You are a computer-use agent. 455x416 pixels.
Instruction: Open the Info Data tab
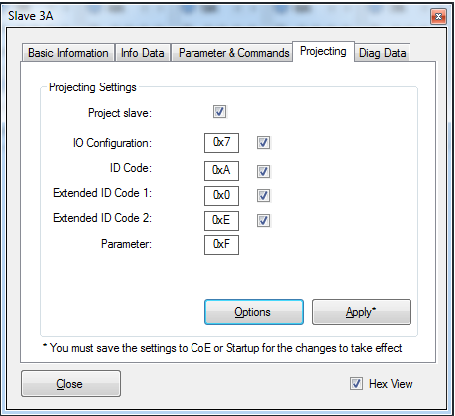click(x=143, y=53)
